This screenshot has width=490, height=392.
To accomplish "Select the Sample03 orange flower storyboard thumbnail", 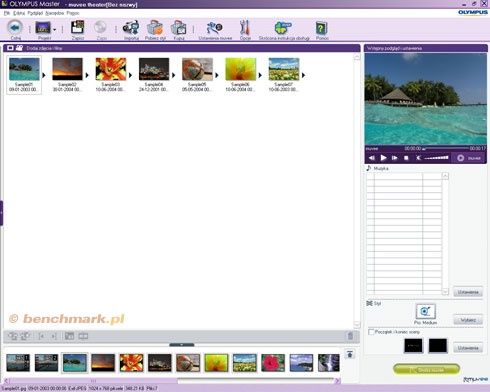I will point(111,69).
